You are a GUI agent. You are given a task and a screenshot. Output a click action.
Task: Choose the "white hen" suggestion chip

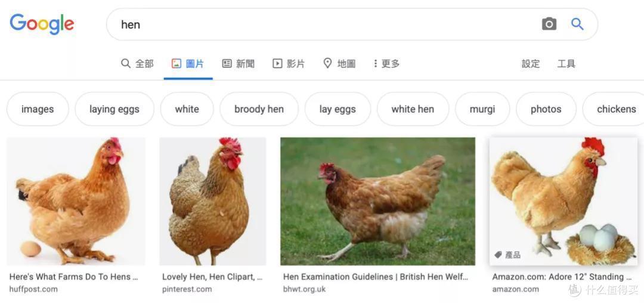[413, 109]
